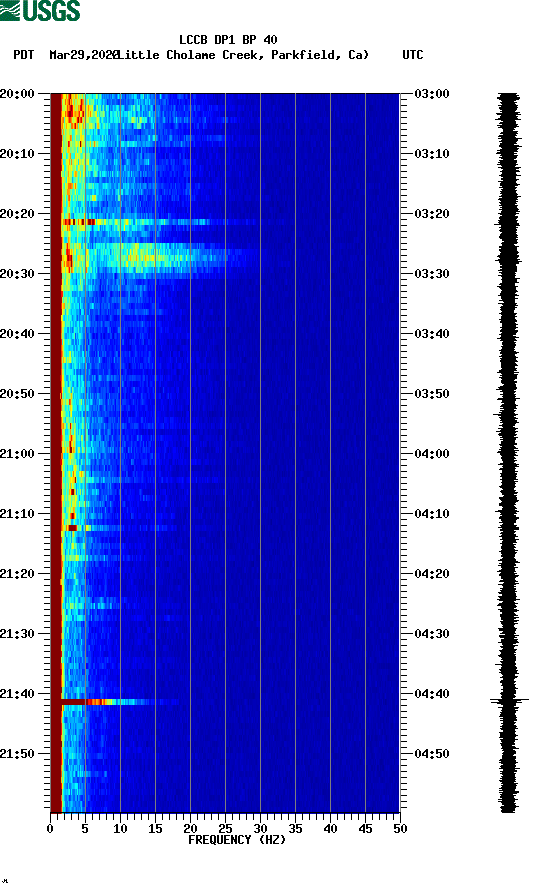The image size is (552, 892).
Task: Click the '21:50' PDT time label
Action: (17, 754)
